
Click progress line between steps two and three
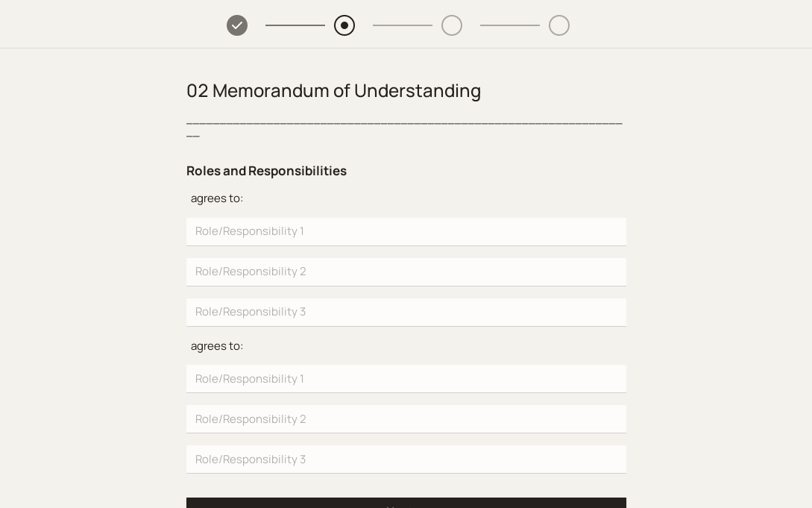(x=403, y=25)
